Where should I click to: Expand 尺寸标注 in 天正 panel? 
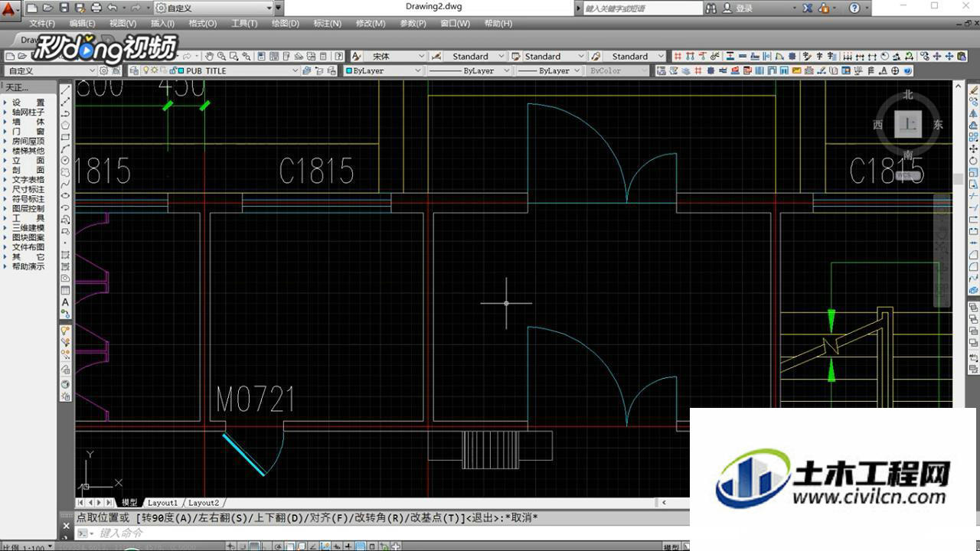tap(28, 189)
